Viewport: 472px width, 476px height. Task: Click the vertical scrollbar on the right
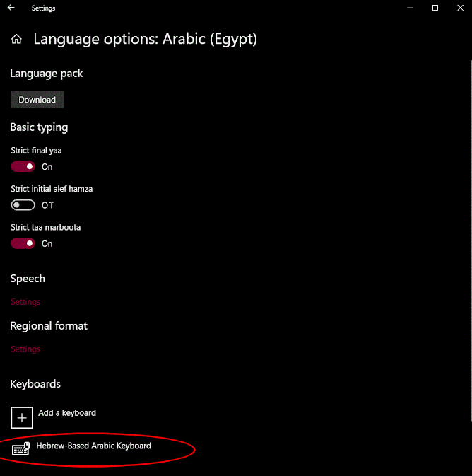(471, 240)
